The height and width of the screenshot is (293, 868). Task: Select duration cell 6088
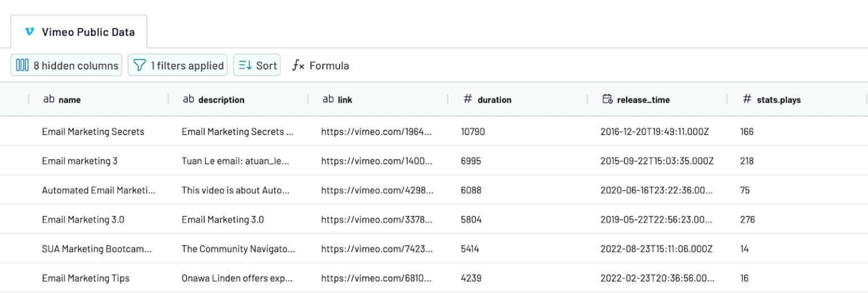(471, 190)
